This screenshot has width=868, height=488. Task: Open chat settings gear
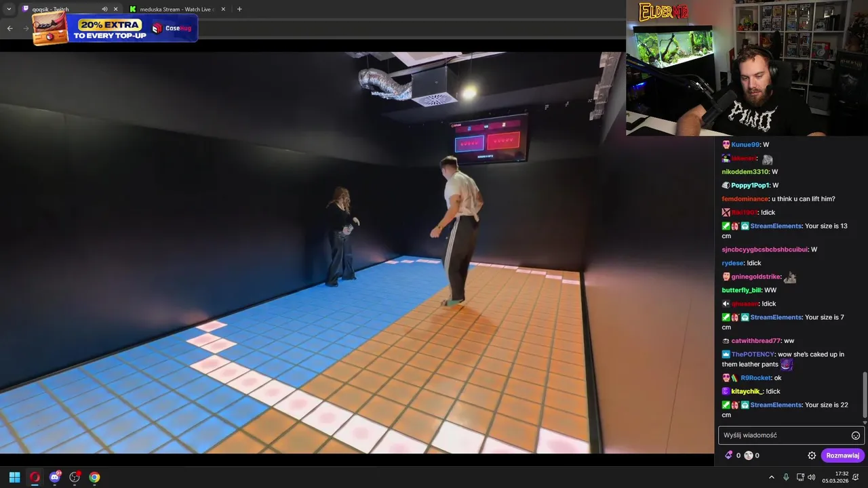(812, 455)
